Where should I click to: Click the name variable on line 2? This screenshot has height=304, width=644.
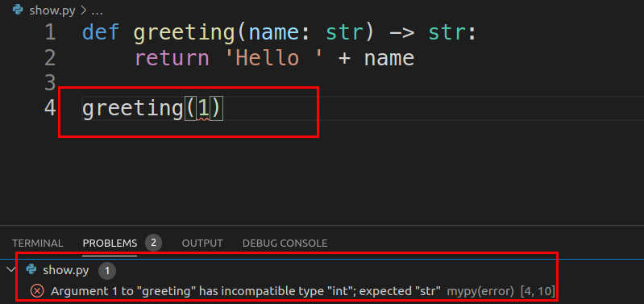point(389,58)
